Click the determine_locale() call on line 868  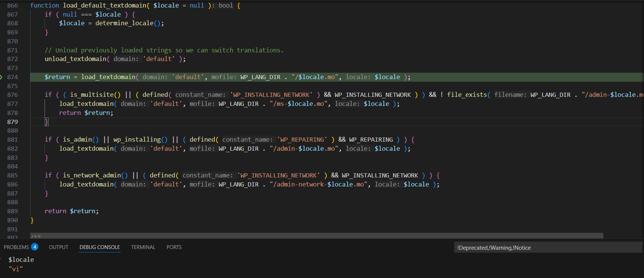click(x=130, y=23)
